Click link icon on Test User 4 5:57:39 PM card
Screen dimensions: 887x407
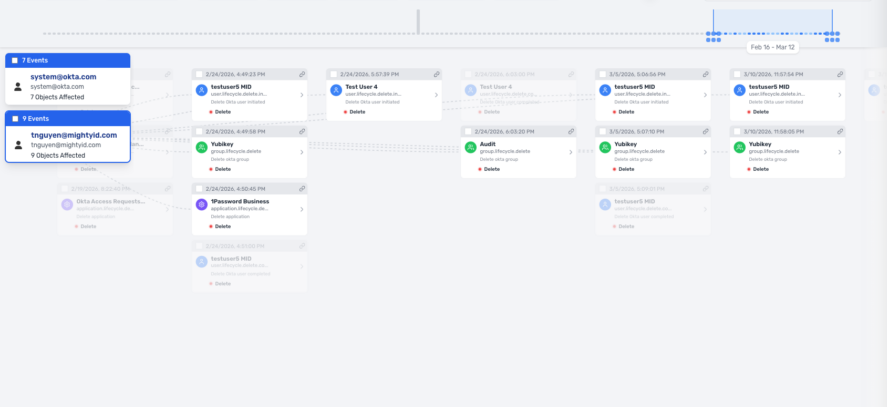tap(436, 74)
